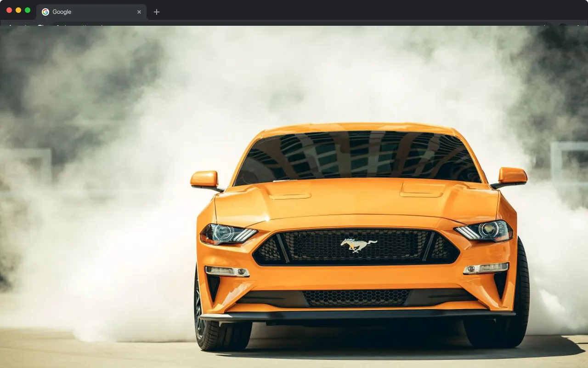Click the fog light on the image's left
588x368 pixels.
coord(227,271)
